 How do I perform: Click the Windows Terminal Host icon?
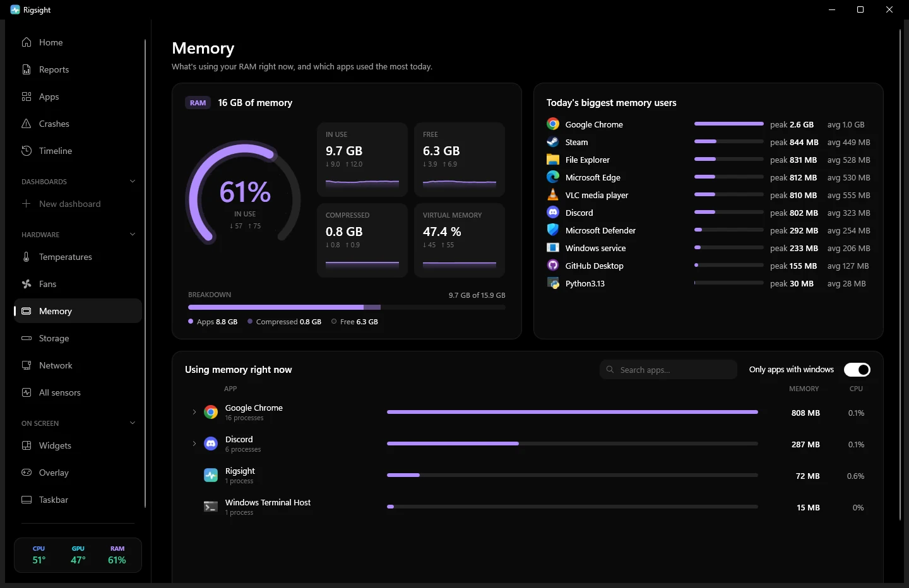[211, 507]
